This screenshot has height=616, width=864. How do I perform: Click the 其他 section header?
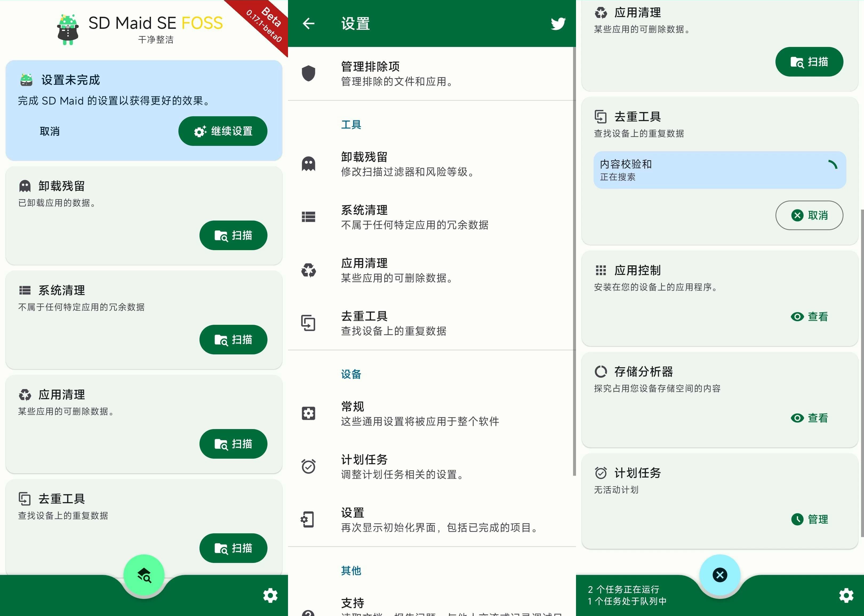(351, 570)
